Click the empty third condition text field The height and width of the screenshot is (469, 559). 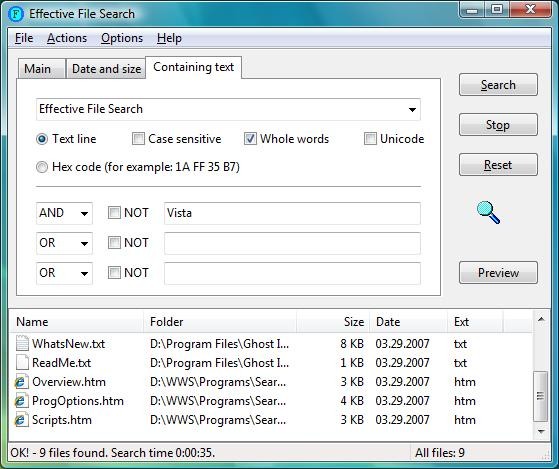pyautogui.click(x=292, y=273)
